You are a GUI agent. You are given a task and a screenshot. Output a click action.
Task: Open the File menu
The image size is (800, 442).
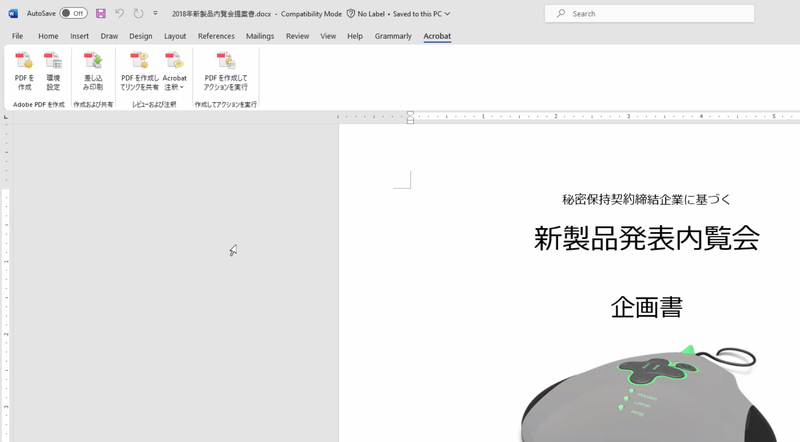17,36
